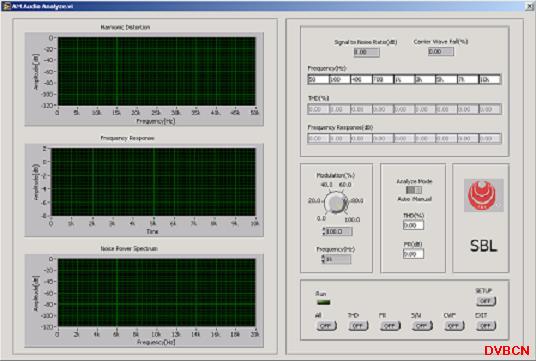Click inside the Frequency Response graph
536x361 pixels.
(153, 182)
